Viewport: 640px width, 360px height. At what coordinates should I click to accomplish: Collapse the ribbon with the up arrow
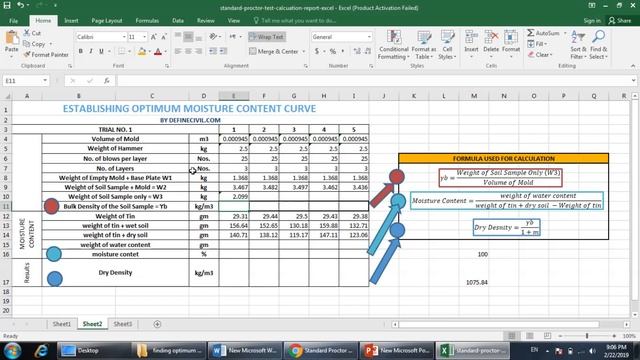coord(633,66)
